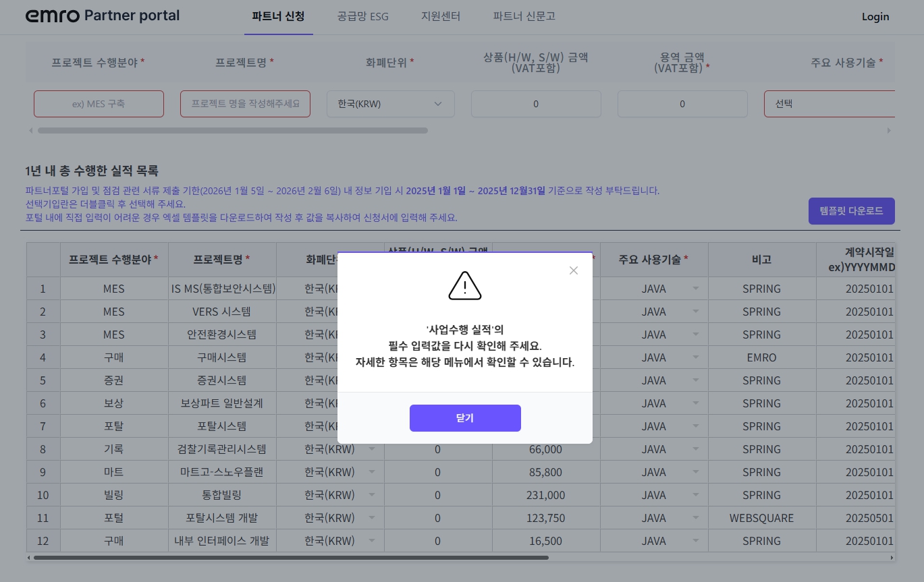Click the 용역 금액 input field

click(682, 104)
